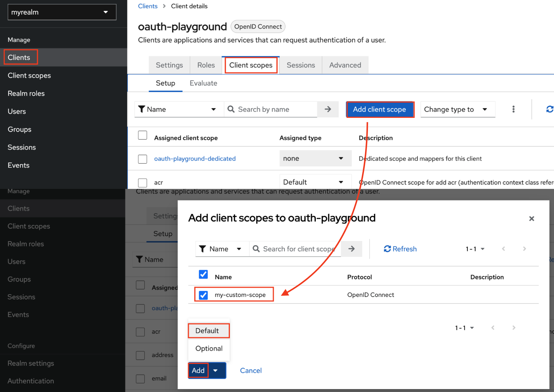
Task: Open the none assigned type dropdown
Action: coord(316,158)
